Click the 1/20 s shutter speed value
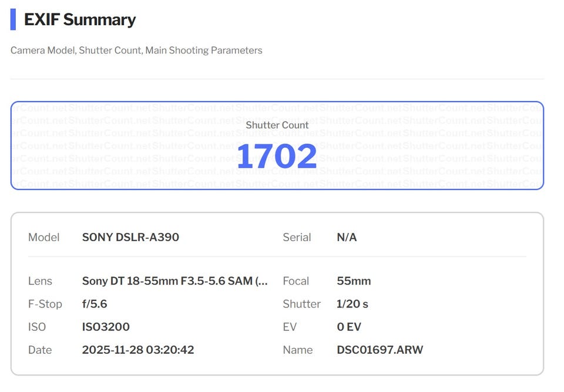The height and width of the screenshot is (392, 564). coord(352,304)
